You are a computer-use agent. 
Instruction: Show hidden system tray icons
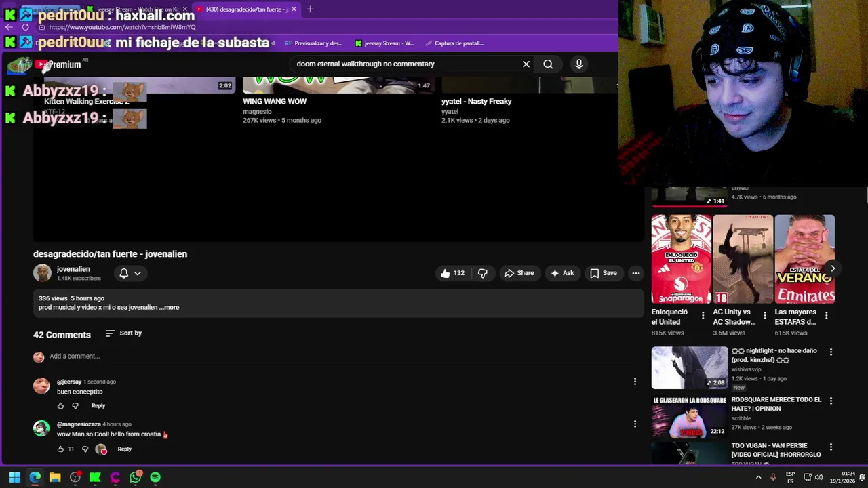click(x=758, y=477)
